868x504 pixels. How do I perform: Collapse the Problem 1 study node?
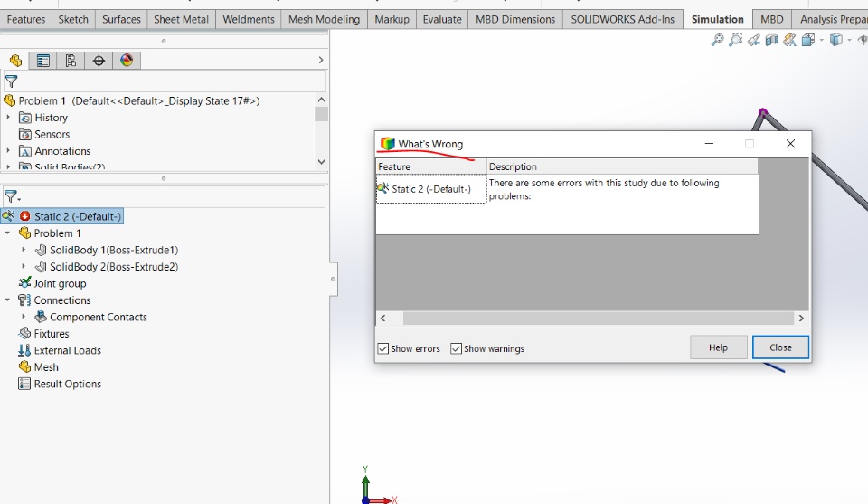(x=8, y=233)
